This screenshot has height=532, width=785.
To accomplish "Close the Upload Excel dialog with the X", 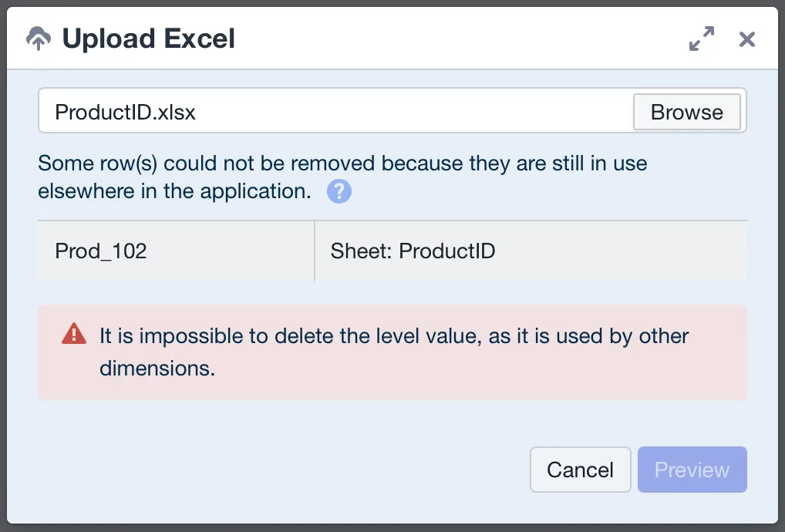I will click(747, 39).
